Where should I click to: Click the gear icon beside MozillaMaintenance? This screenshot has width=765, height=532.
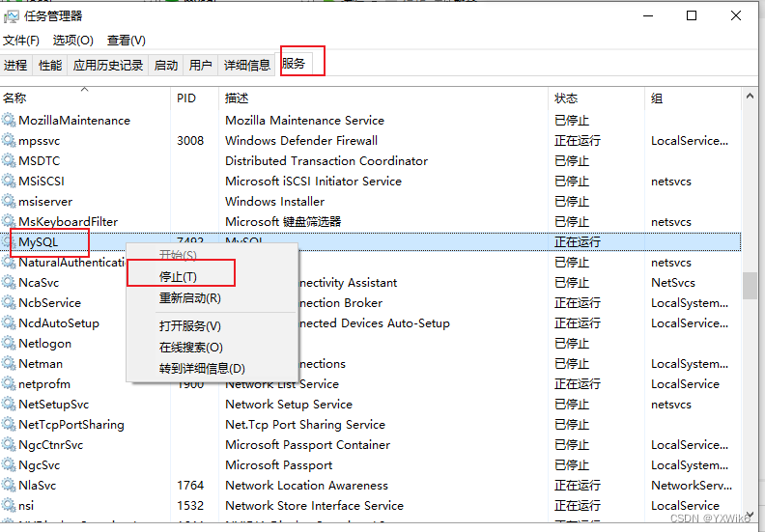pos(9,120)
